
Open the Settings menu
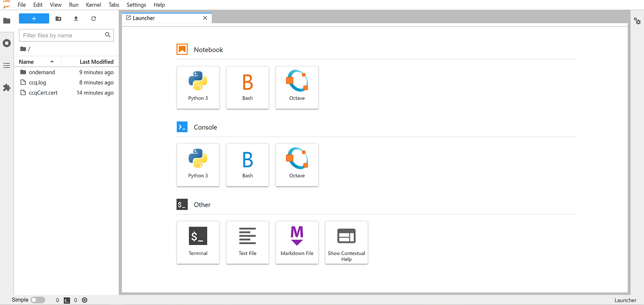[136, 5]
